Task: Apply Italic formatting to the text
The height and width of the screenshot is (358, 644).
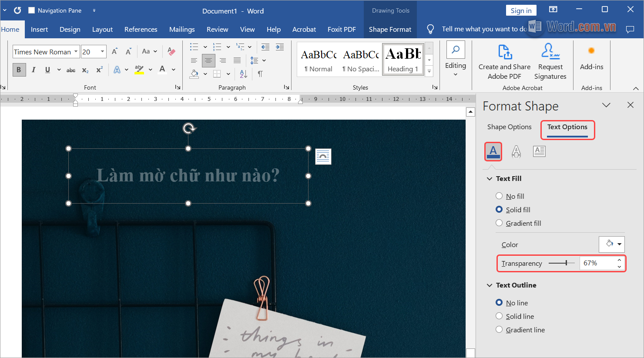Action: click(34, 70)
